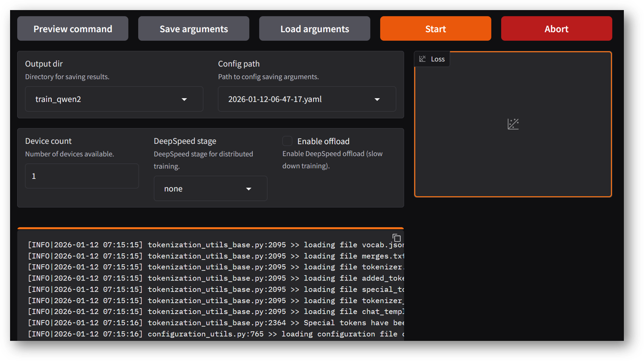Open the Config path dropdown

click(x=307, y=99)
